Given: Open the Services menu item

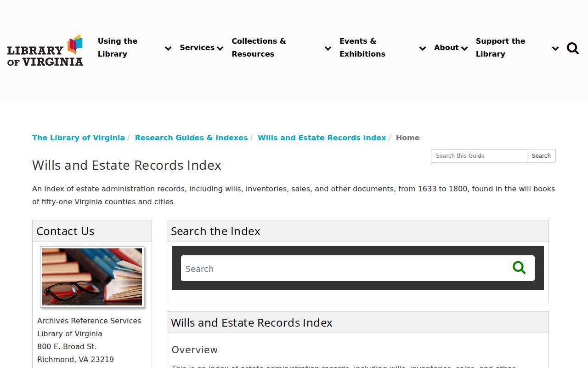Looking at the screenshot, I should [197, 47].
